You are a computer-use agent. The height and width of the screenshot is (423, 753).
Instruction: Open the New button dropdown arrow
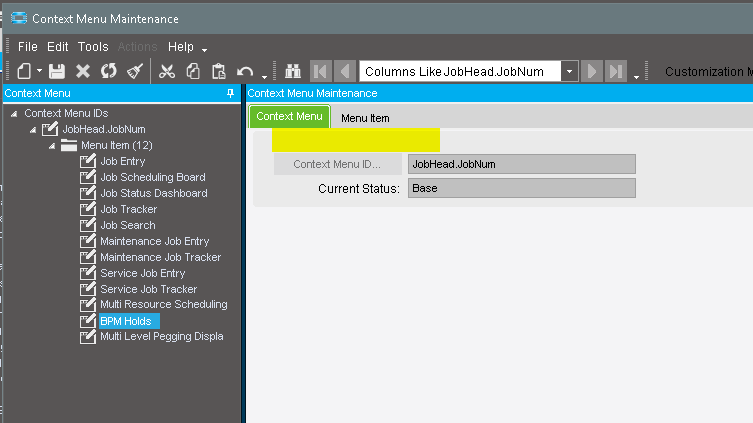point(39,71)
